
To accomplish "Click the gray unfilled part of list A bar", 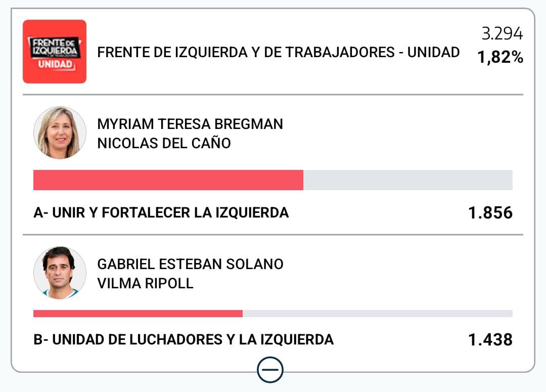I will (x=407, y=180).
